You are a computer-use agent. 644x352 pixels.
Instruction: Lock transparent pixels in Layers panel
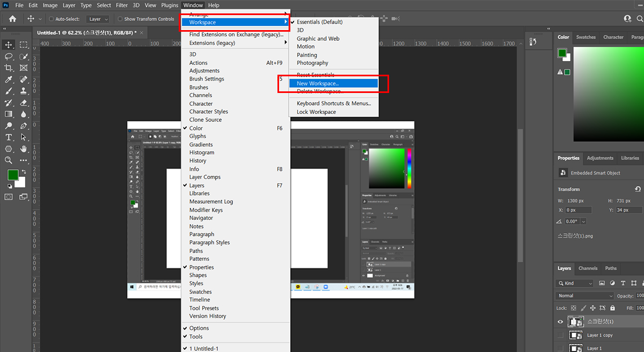pyautogui.click(x=573, y=308)
